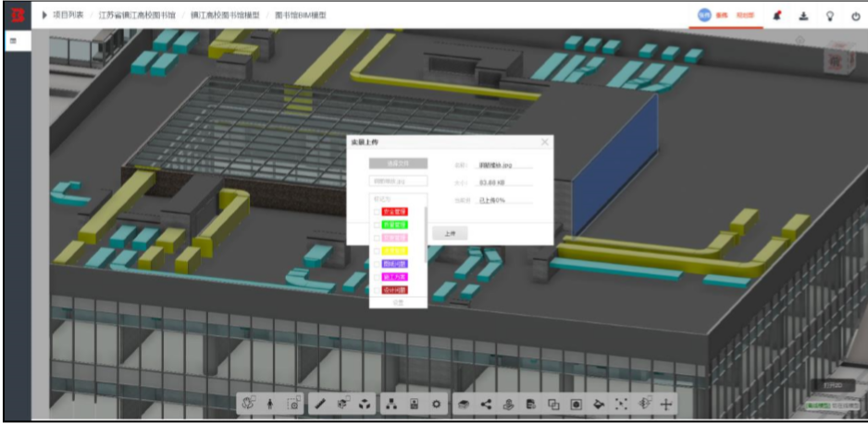Click the gray select file button
Screen dimensions: 868x424
click(x=398, y=163)
